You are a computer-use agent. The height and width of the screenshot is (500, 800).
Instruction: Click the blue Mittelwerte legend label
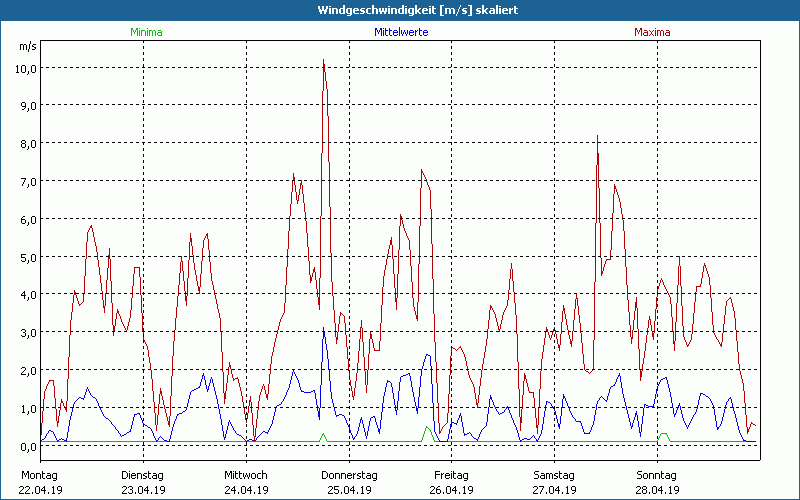tap(399, 33)
